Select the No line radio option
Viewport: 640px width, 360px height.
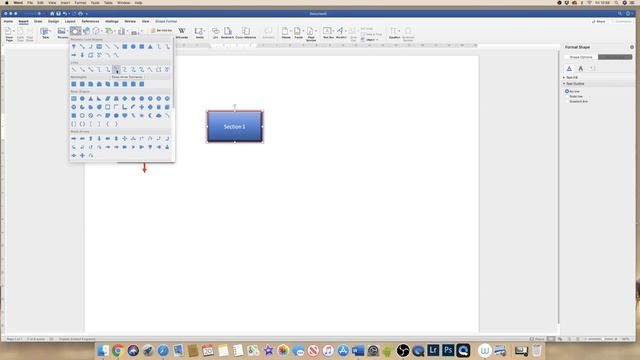pyautogui.click(x=567, y=91)
